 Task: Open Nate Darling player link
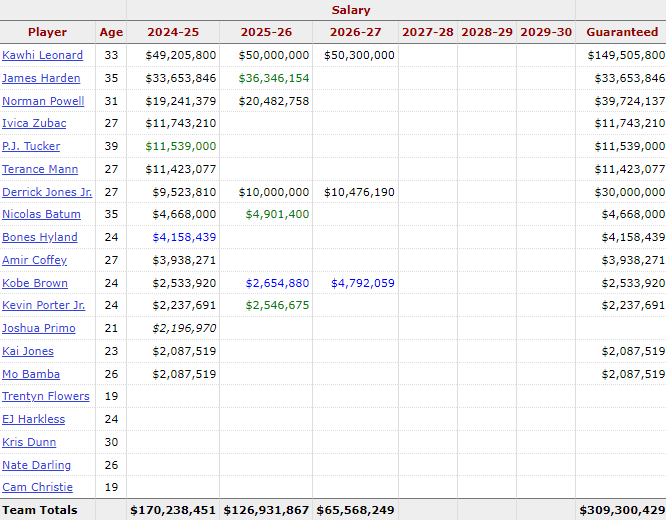click(37, 465)
